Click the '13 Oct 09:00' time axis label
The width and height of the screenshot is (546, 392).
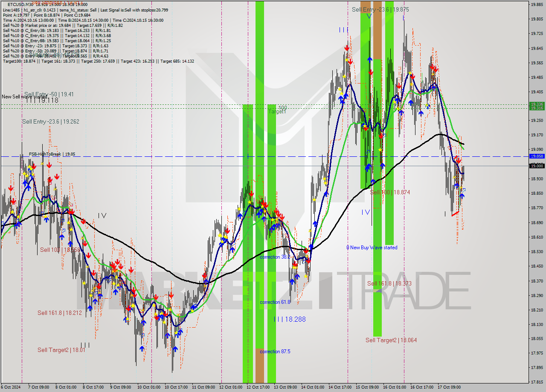tap(285, 387)
